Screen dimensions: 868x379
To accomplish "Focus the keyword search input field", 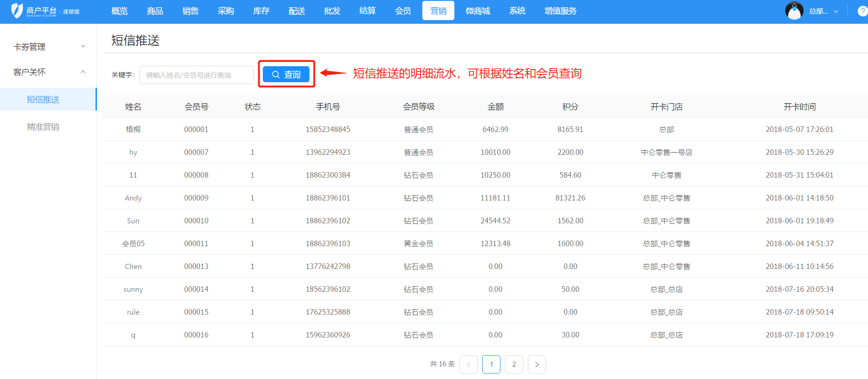I will (x=197, y=75).
